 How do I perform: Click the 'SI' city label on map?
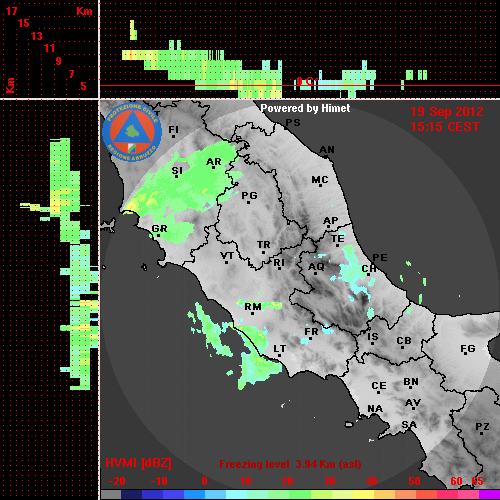[x=177, y=171]
